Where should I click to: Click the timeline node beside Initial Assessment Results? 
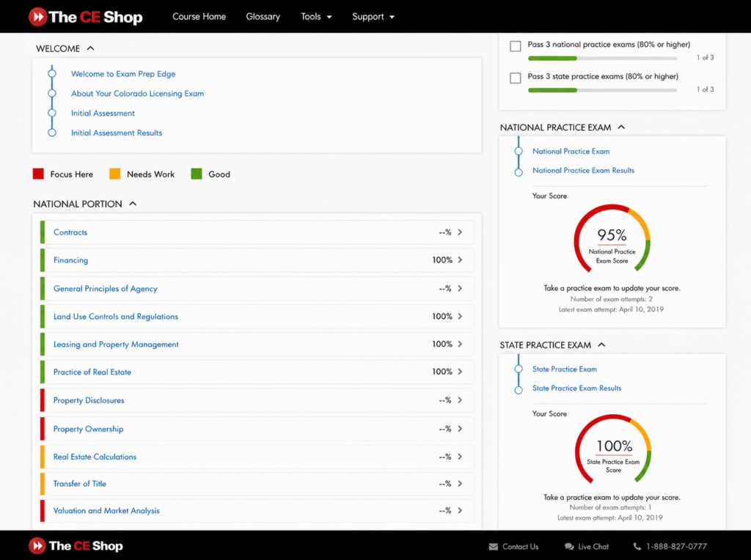click(52, 133)
